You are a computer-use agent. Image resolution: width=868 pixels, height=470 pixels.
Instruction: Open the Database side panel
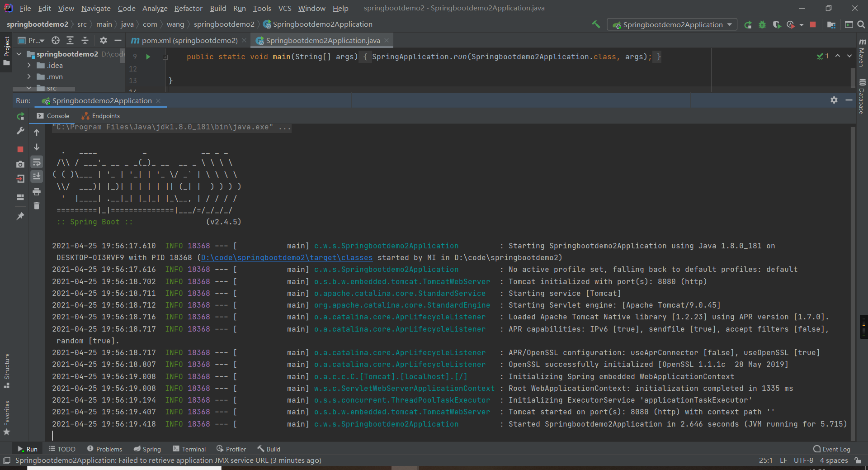pyautogui.click(x=863, y=96)
